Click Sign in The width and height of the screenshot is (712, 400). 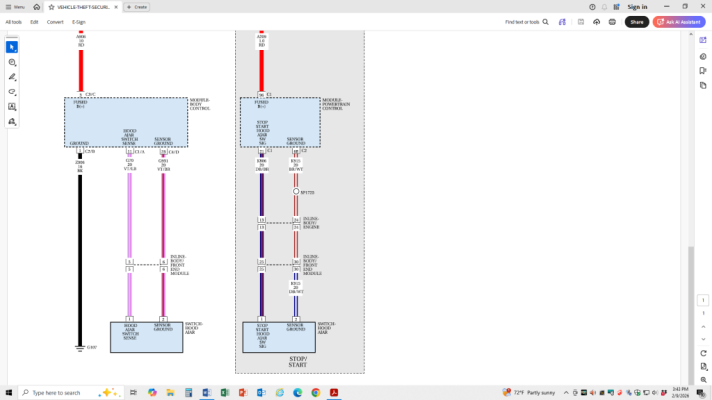[x=638, y=7]
